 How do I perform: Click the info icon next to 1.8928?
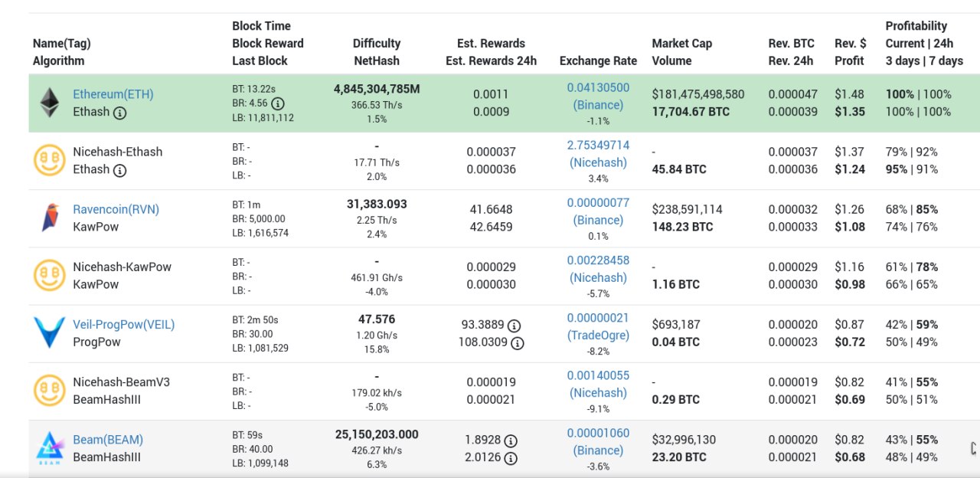click(x=511, y=440)
